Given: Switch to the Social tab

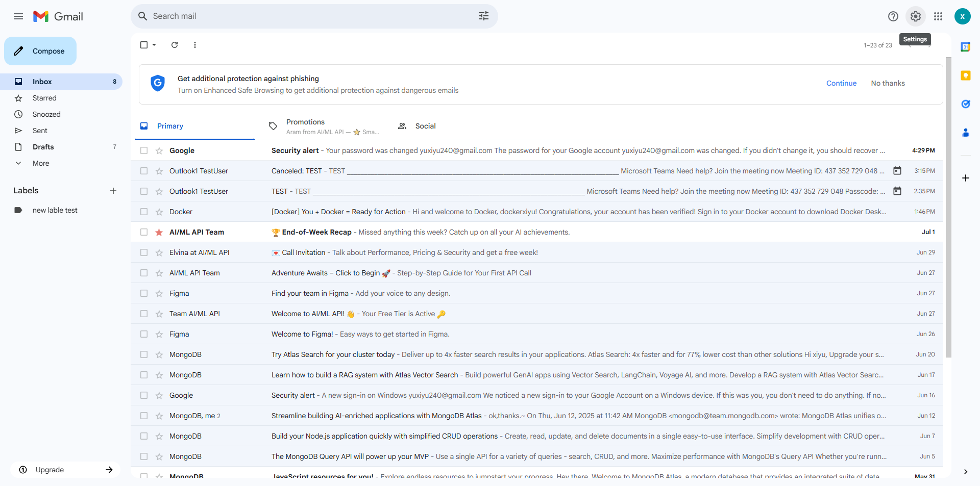Looking at the screenshot, I should click(453, 126).
